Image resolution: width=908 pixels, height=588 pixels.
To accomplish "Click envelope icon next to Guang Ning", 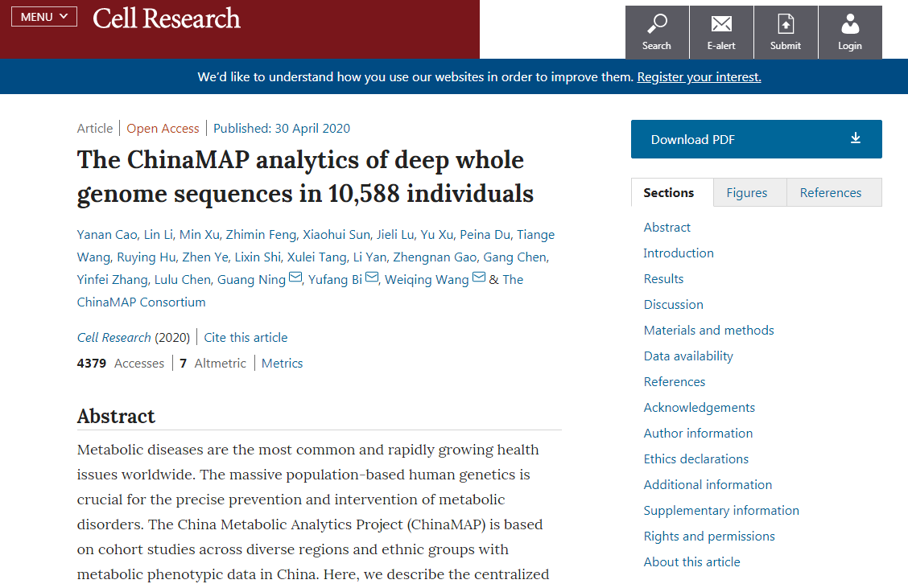I will 295,278.
